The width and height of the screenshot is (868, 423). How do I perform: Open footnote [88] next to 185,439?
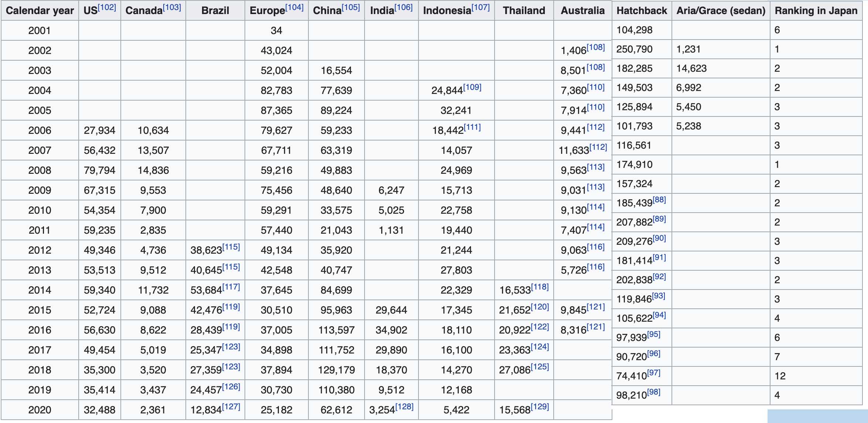659,200
